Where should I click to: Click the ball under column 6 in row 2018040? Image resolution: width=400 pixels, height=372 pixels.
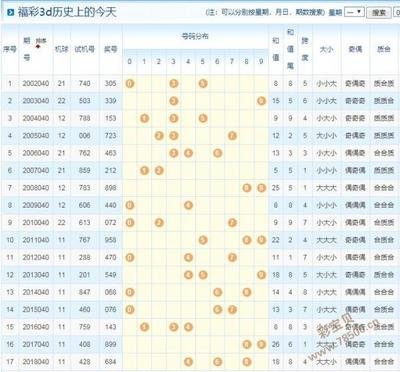(x=218, y=361)
